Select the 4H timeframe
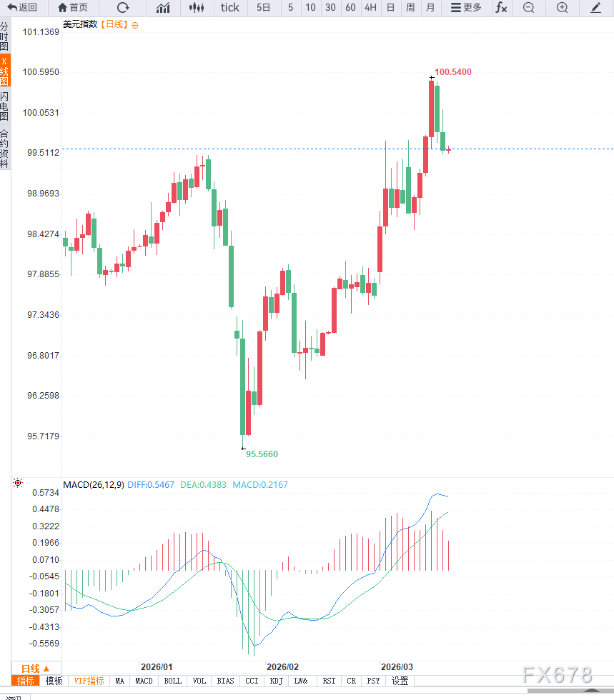The width and height of the screenshot is (614, 700). 370,8
